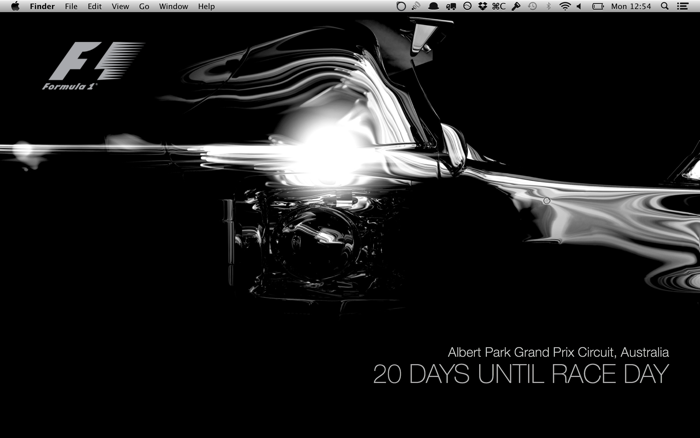
Task: Click the bowler hat menu bar icon
Action: [x=433, y=6]
